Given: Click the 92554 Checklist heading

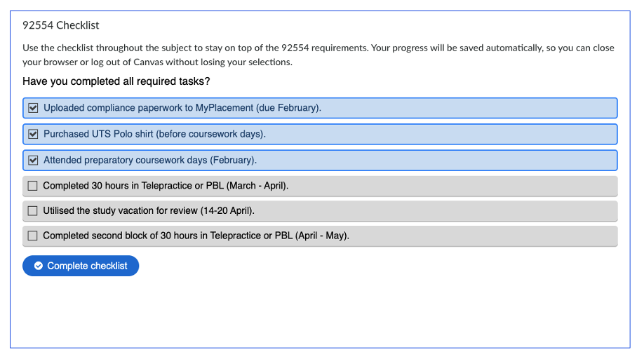Looking at the screenshot, I should point(61,25).
